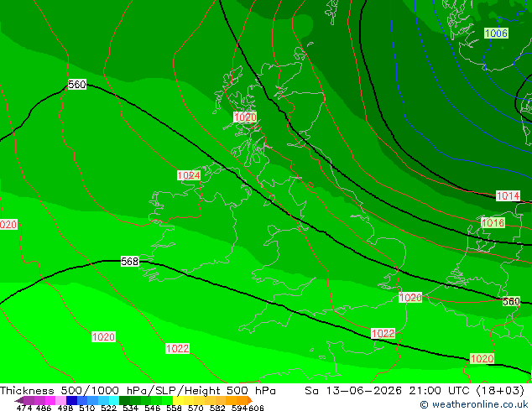Click the red '1024' isobar label over Ireland
The image size is (532, 411).
[x=189, y=175]
